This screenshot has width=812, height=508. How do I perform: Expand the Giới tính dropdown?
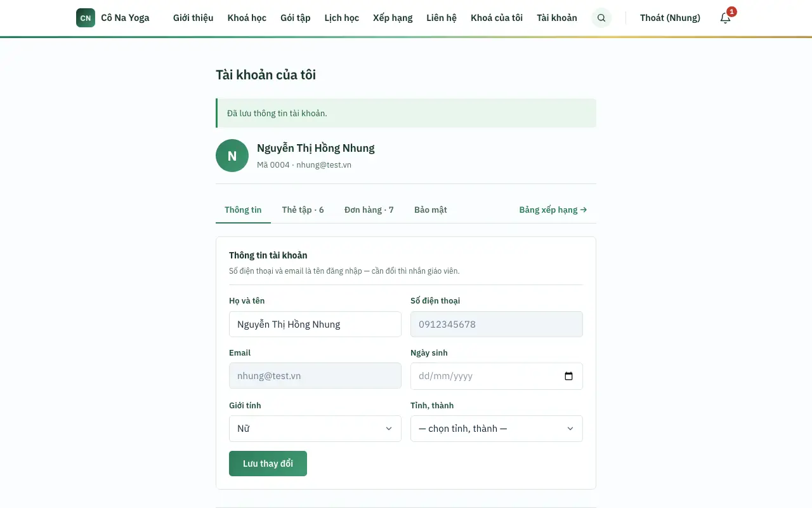(315, 429)
